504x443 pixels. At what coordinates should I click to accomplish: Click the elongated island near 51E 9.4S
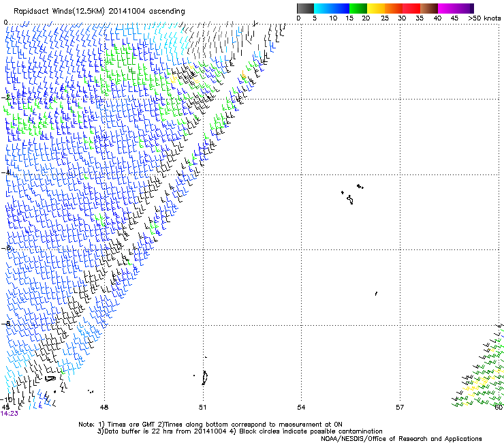(205, 378)
